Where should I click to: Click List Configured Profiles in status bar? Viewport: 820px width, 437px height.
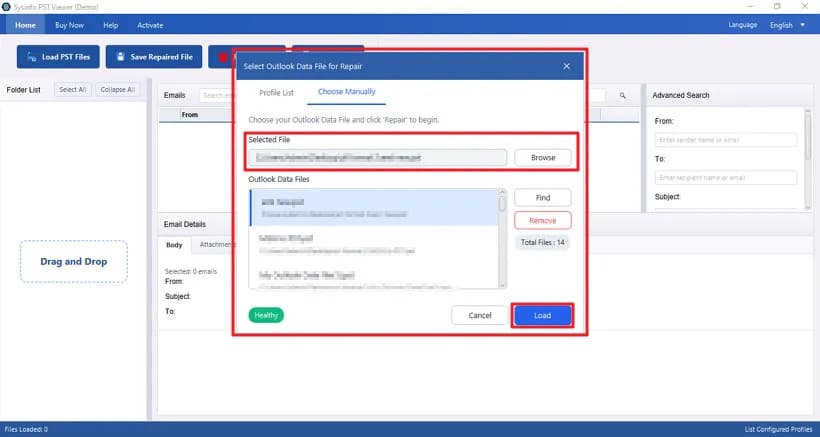tap(779, 430)
